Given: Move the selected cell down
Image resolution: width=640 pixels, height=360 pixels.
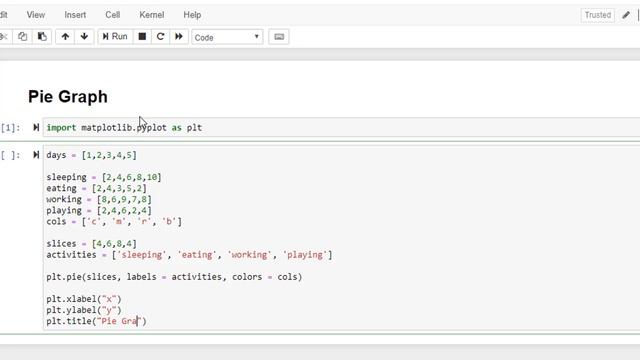Looking at the screenshot, I should 84,37.
